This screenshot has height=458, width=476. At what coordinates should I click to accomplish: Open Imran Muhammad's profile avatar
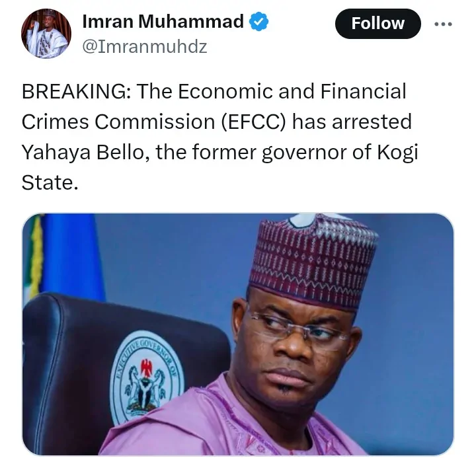45,33
